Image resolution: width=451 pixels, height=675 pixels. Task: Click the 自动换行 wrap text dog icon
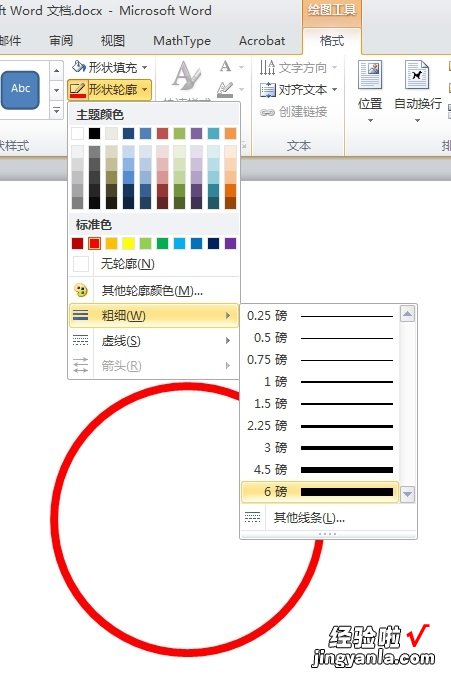click(417, 75)
